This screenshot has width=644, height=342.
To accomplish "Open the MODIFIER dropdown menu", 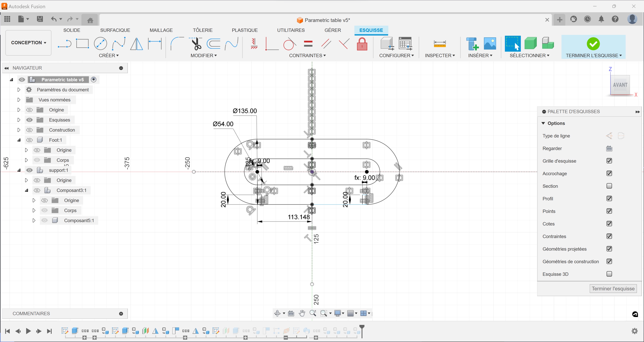I will 203,55.
